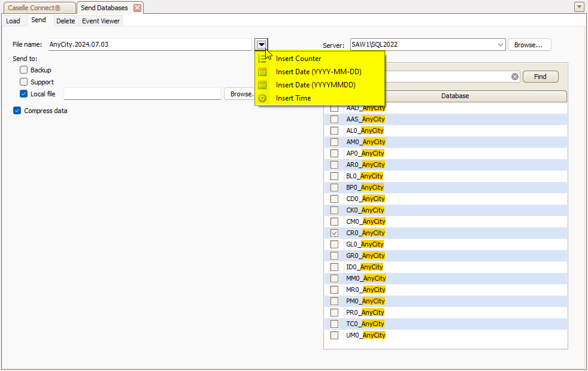This screenshot has height=371, width=588.
Task: Check the BP0_AnyCity database checkbox
Action: 334,187
